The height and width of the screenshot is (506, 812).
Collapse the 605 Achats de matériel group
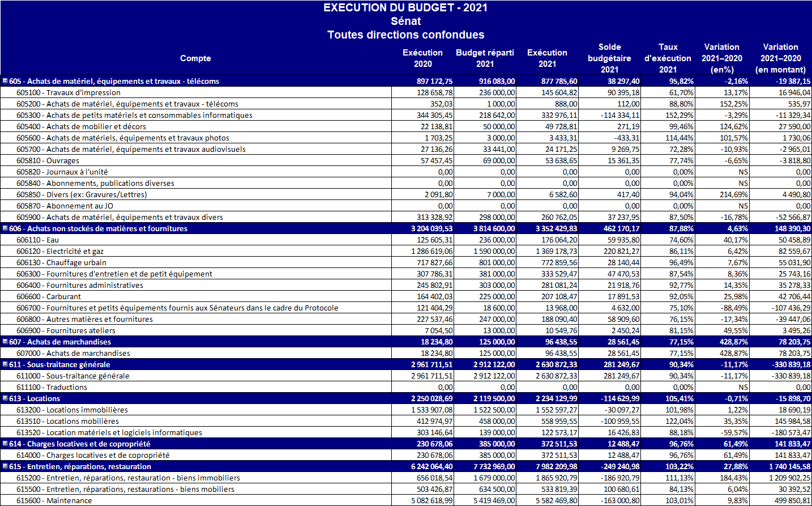point(5,81)
